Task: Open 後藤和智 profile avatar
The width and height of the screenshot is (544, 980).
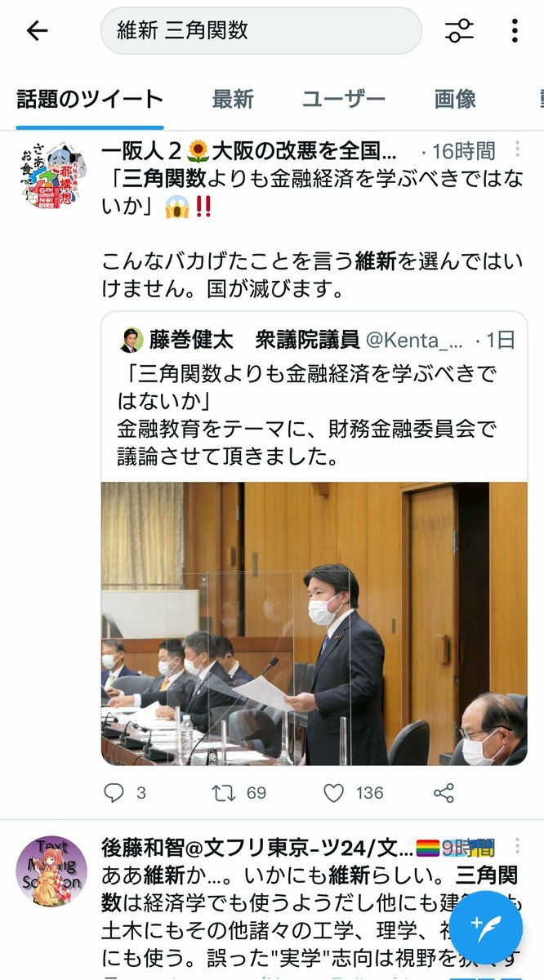Action: [51, 871]
